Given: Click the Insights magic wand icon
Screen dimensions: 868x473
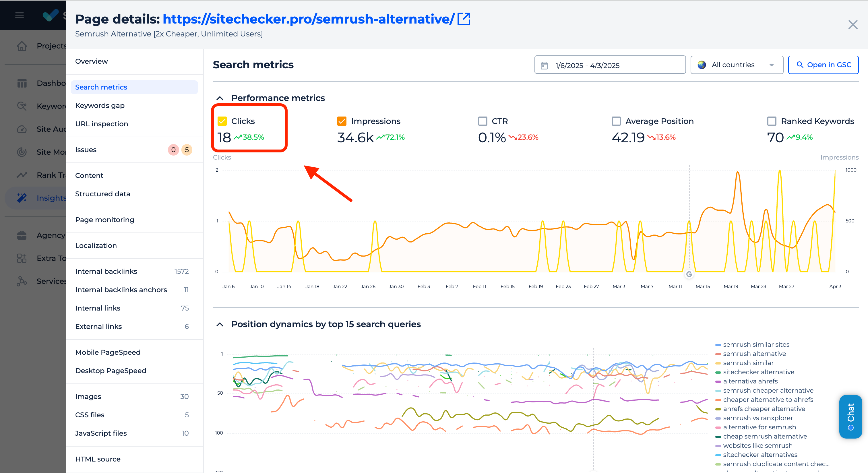Looking at the screenshot, I should click(22, 198).
